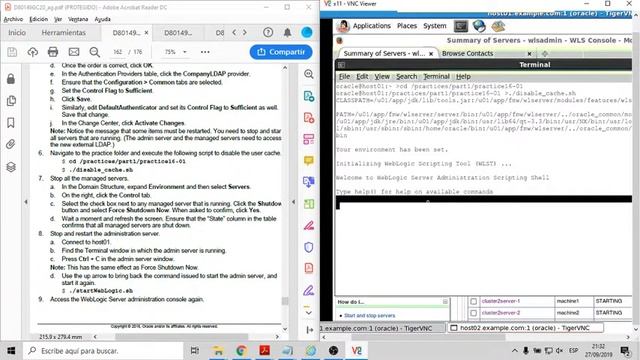This screenshot has width=640, height=360.
Task: Click the Protect shield icon in right pane
Action: pos(309,247)
